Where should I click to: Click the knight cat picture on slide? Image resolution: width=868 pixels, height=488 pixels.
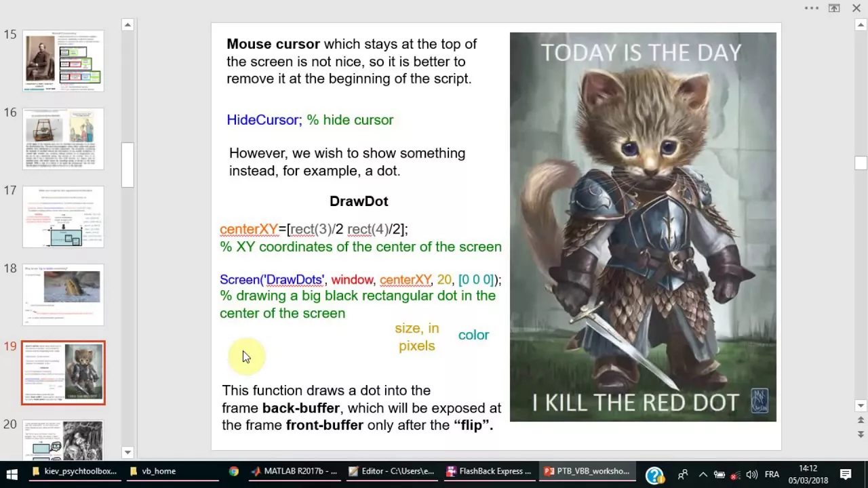(643, 227)
